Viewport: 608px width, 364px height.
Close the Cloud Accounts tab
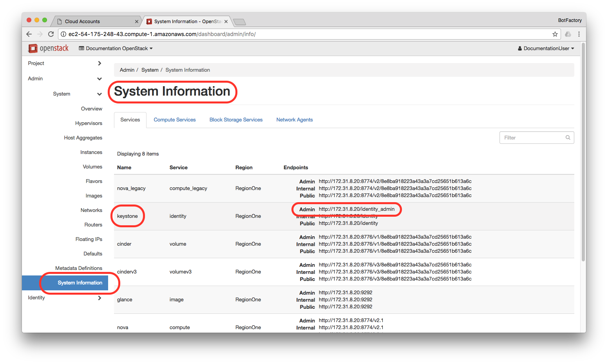point(136,22)
